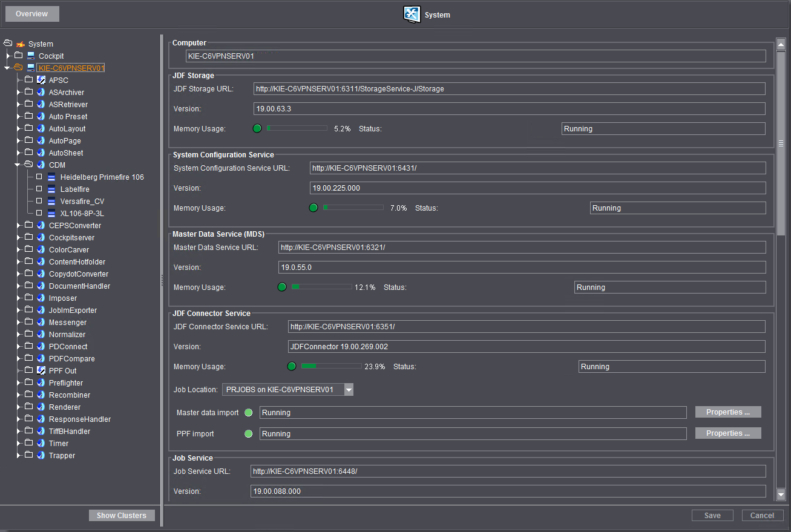
Task: Select the APSC service icon
Action: pyautogui.click(x=41, y=80)
